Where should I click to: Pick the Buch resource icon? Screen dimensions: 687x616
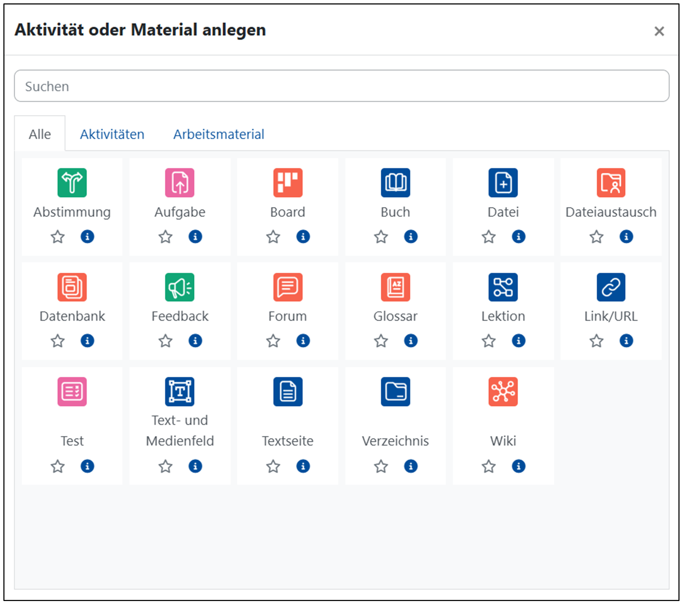395,183
